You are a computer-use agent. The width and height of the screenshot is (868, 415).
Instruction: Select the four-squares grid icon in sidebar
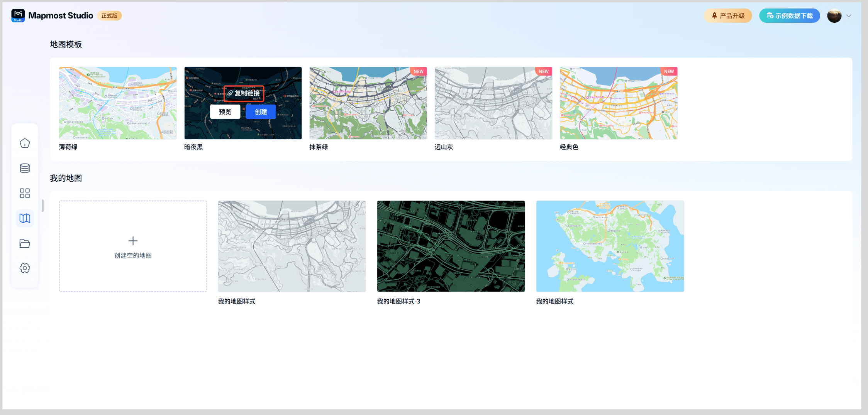[25, 193]
